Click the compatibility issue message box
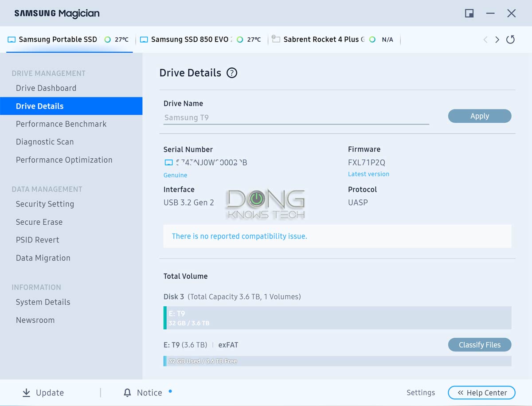 tap(337, 236)
